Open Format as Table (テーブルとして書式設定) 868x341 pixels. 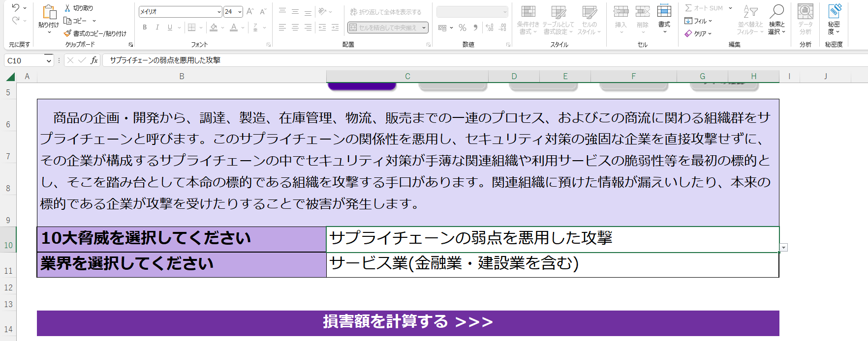558,20
